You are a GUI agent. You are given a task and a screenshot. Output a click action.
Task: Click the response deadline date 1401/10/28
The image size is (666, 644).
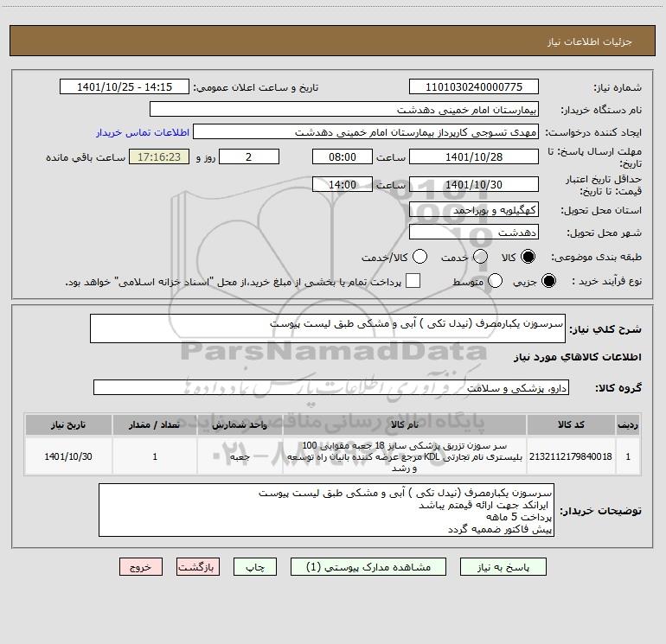474,156
